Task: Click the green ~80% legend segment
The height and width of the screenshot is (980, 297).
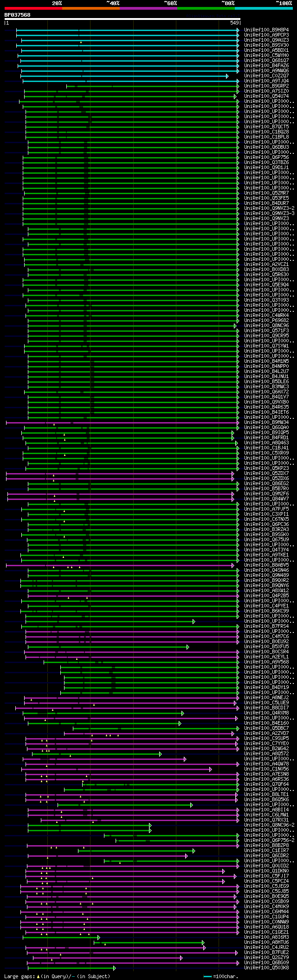Action: [206, 8]
